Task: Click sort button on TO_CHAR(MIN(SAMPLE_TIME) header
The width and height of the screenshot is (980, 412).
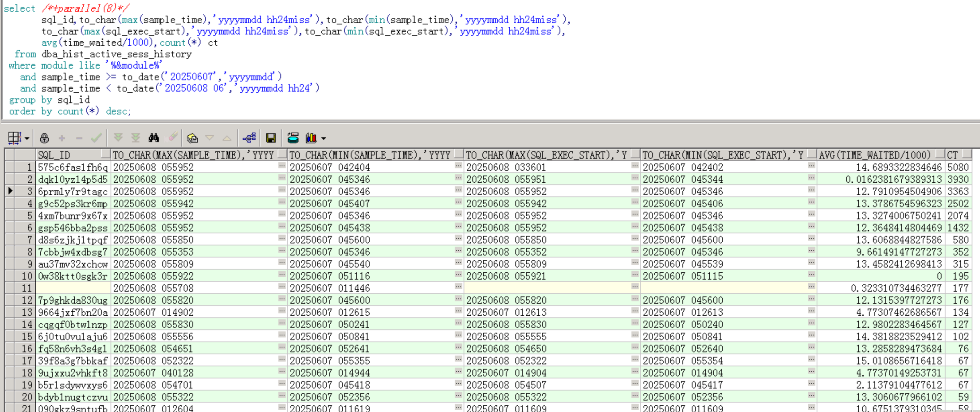Action: click(x=459, y=154)
